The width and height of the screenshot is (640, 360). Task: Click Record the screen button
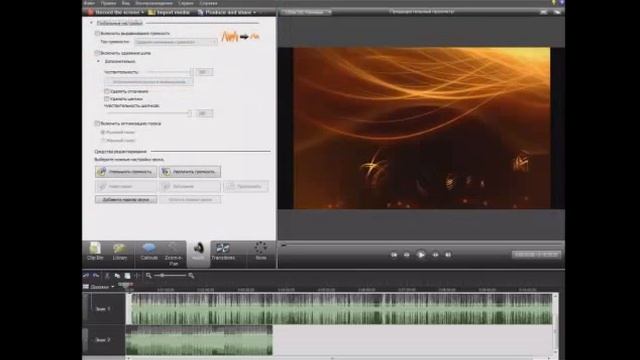coord(116,12)
